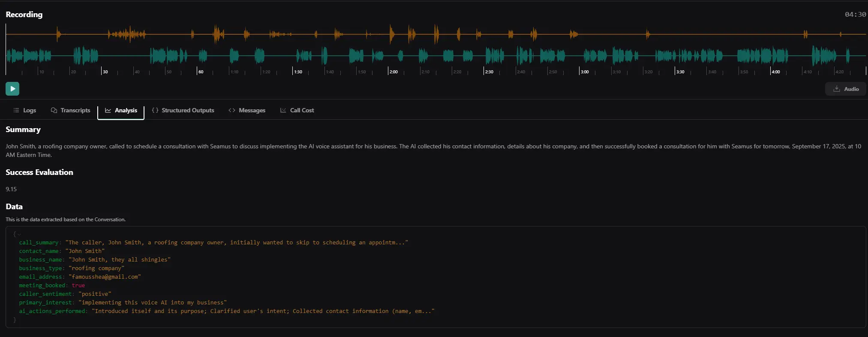Jump to the 1:30 timeline marker
The height and width of the screenshot is (337, 868).
pyautogui.click(x=298, y=72)
